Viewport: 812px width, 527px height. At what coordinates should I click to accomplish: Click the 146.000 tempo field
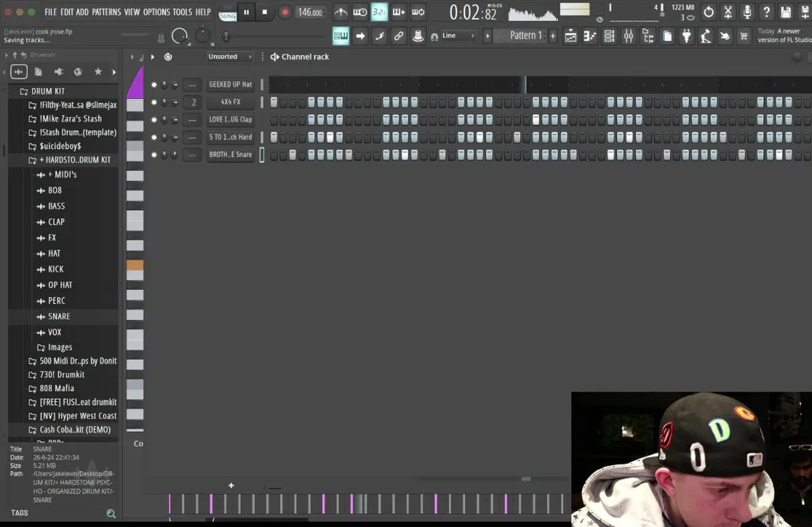310,12
